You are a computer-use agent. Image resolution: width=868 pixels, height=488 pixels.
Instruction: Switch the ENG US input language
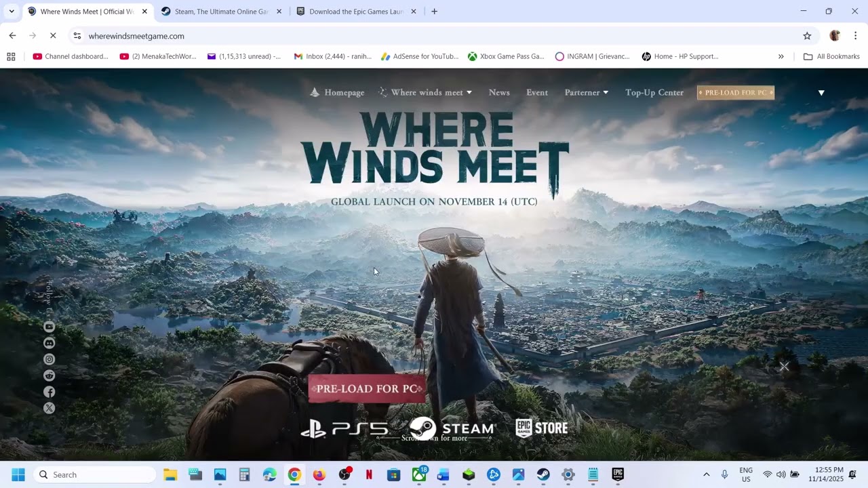click(x=746, y=474)
